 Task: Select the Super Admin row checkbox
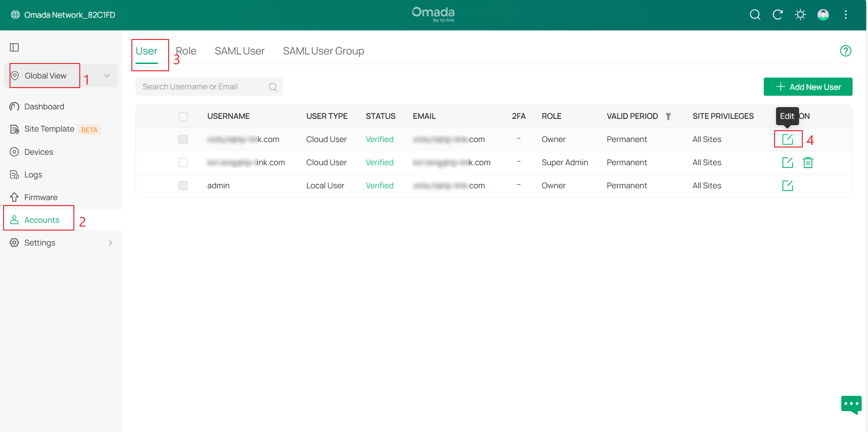tap(183, 162)
